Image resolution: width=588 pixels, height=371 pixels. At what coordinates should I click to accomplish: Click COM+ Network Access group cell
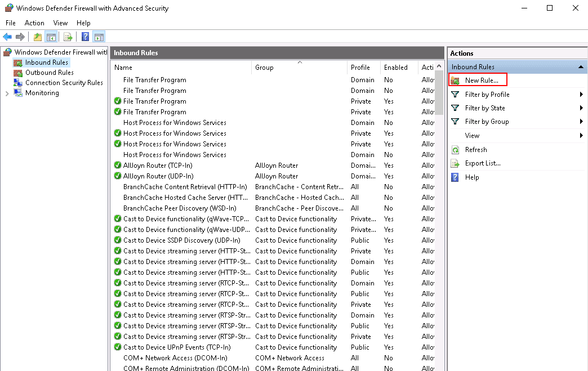(289, 358)
